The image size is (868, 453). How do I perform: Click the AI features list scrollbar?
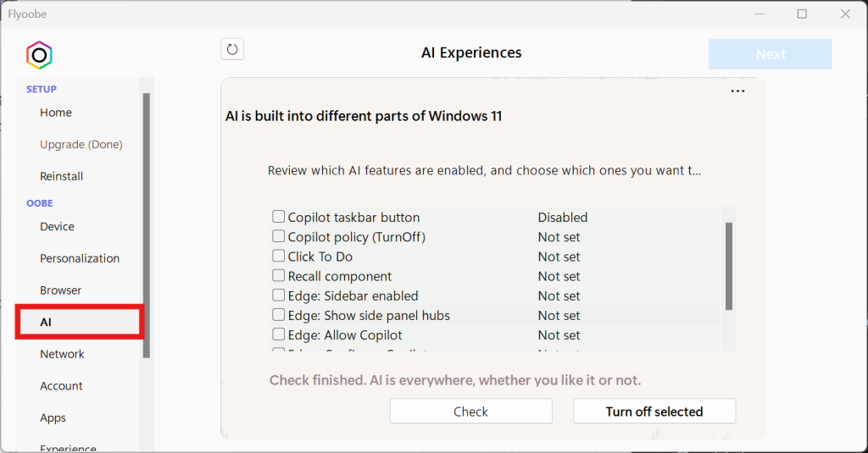click(728, 266)
